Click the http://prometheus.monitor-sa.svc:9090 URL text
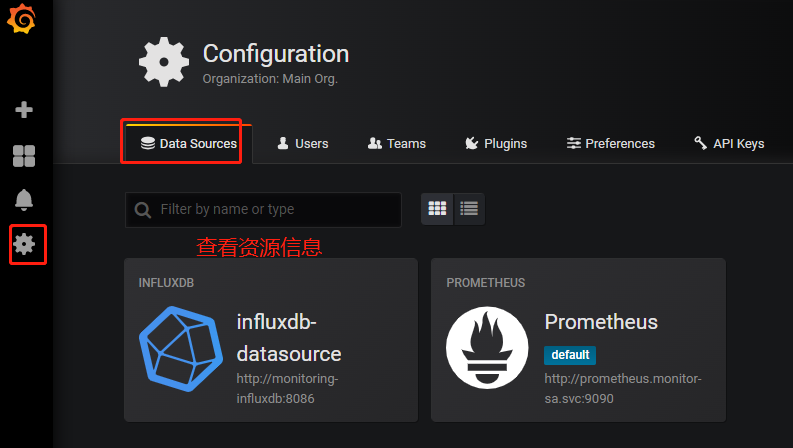Screen dimensions: 793x448 (623, 388)
